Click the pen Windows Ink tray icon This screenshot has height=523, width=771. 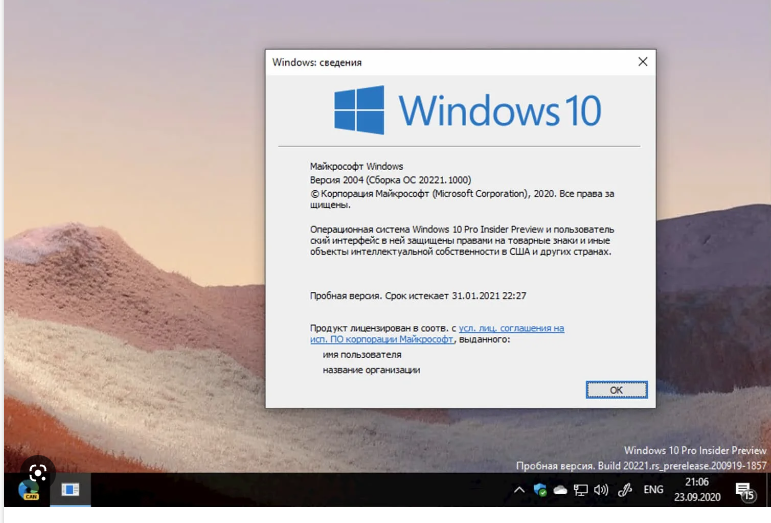(626, 490)
